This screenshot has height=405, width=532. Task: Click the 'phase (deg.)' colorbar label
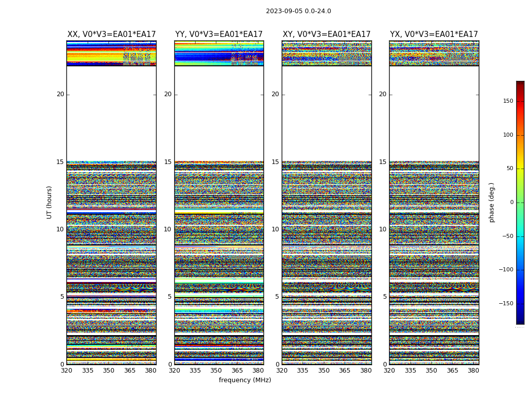tap(491, 202)
